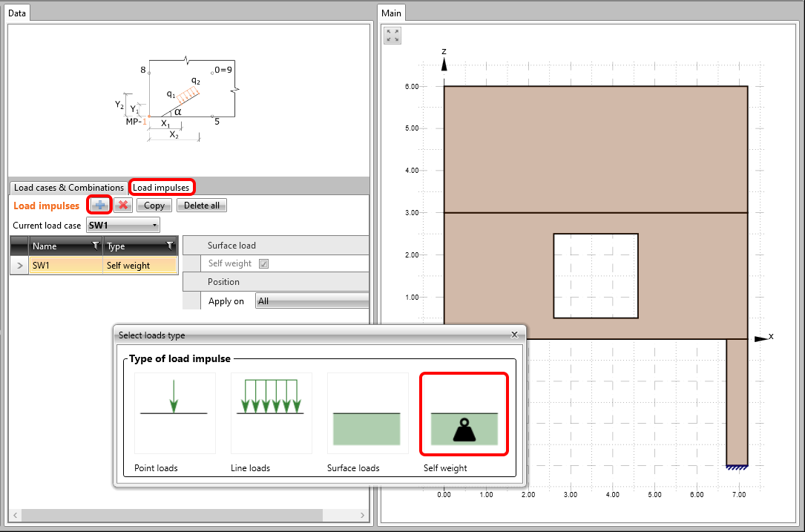Screen dimensions: 805x532
Task: Open the Current load case dropdown
Action: click(123, 225)
